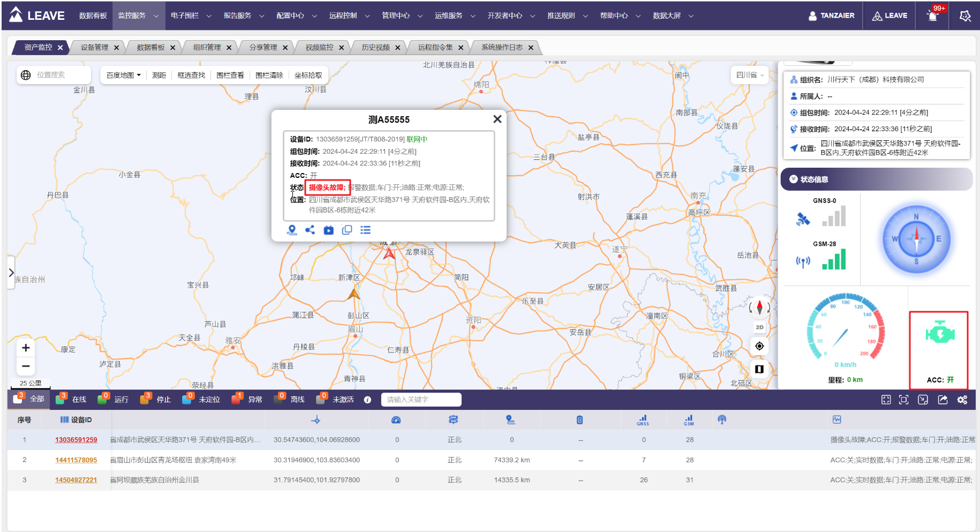Open the list details icon in popup

click(365, 230)
